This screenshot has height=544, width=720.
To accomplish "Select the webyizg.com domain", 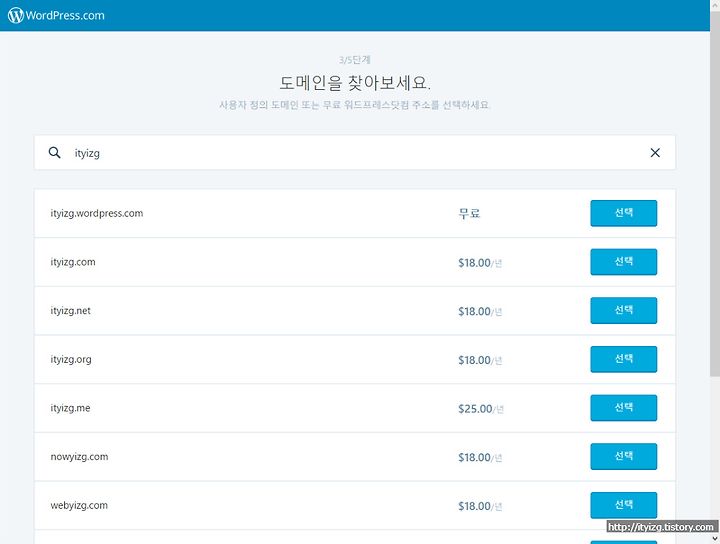I will (x=624, y=505).
